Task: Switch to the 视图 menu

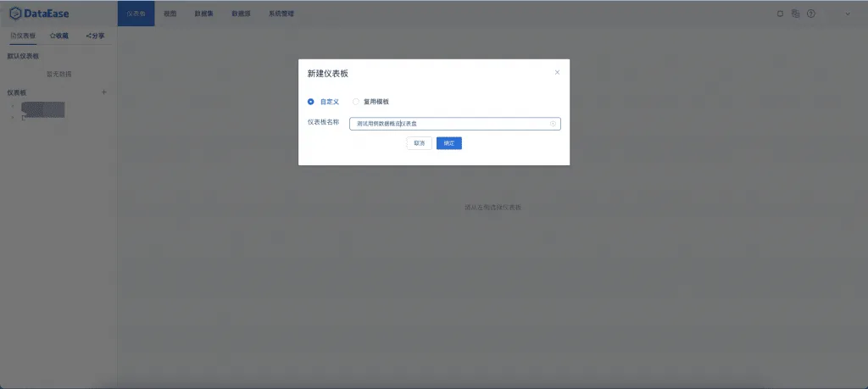Action: [x=170, y=14]
